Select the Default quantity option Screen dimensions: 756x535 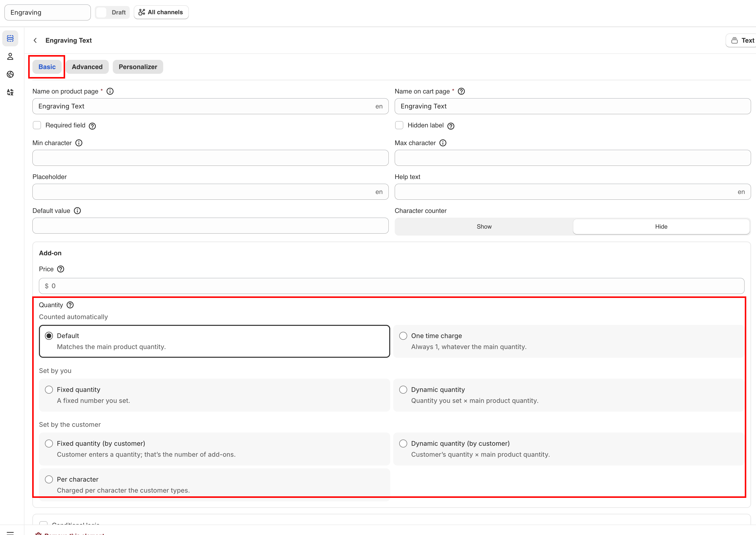pyautogui.click(x=214, y=341)
